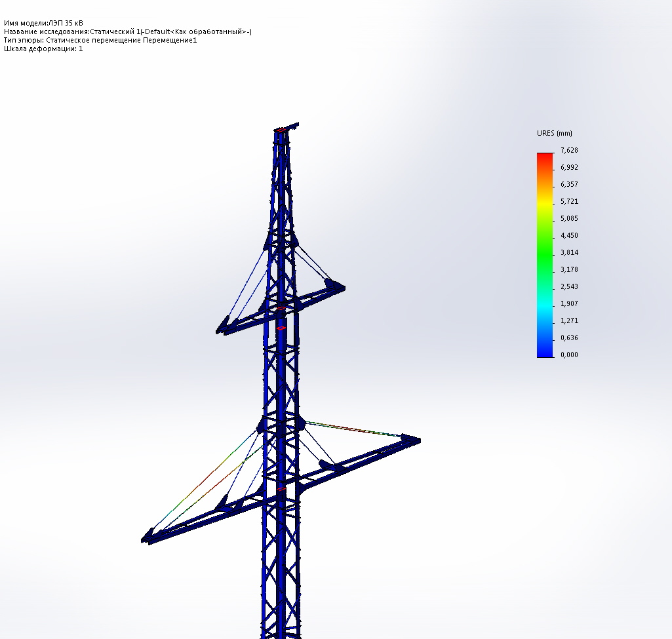The height and width of the screenshot is (639, 672).
Task: Click the Шкала деформации: 1 text
Action: coord(43,48)
